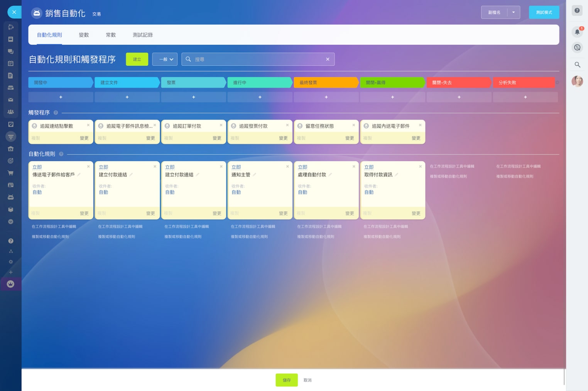Viewport: 588px width, 391px height.
Task: Open the notifications bell
Action: pos(577,32)
